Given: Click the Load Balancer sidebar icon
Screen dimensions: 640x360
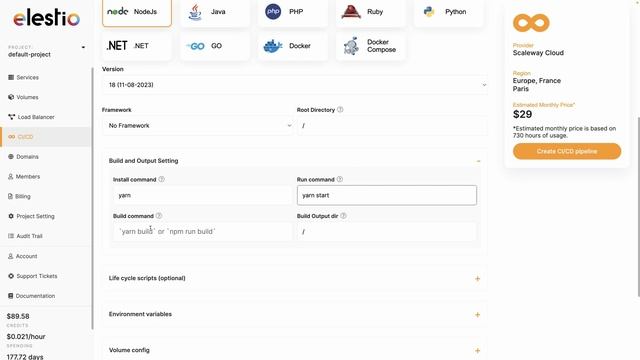Looking at the screenshot, I should tap(11, 117).
